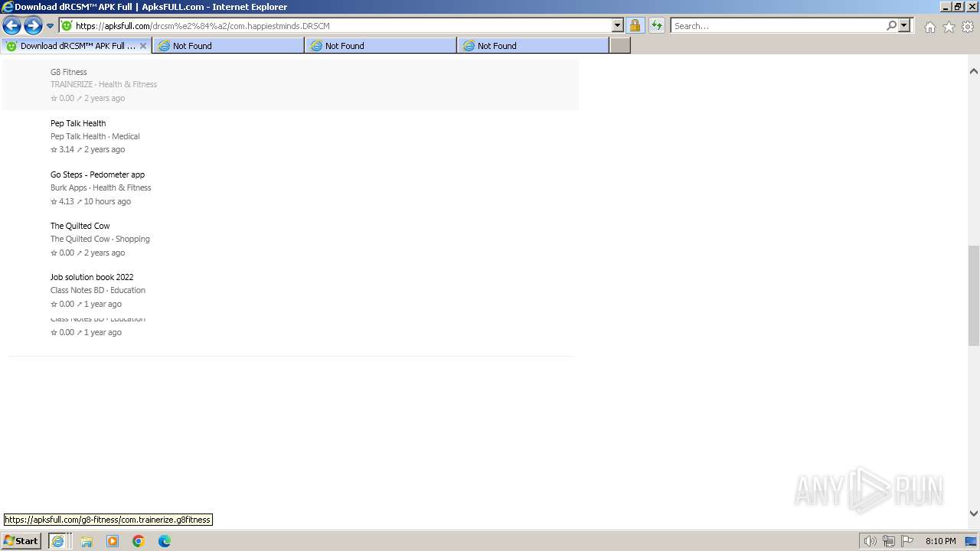This screenshot has width=980, height=551.
Task: Open the Chrome taskbar icon
Action: [139, 541]
